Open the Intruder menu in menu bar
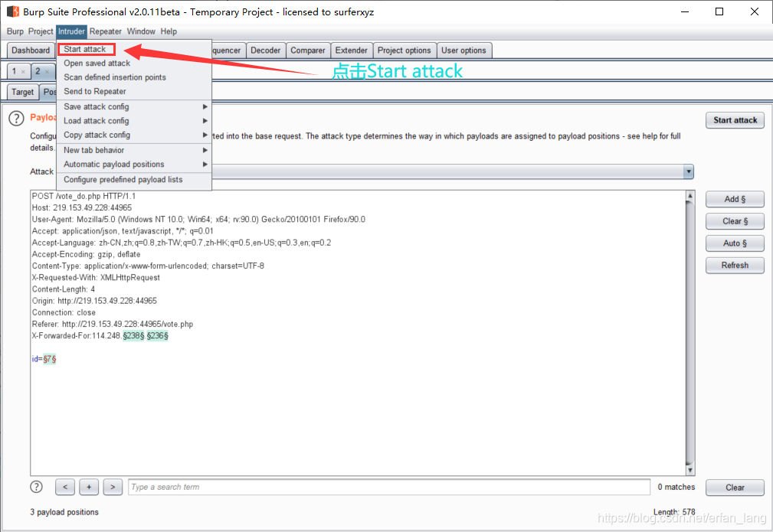 tap(71, 31)
